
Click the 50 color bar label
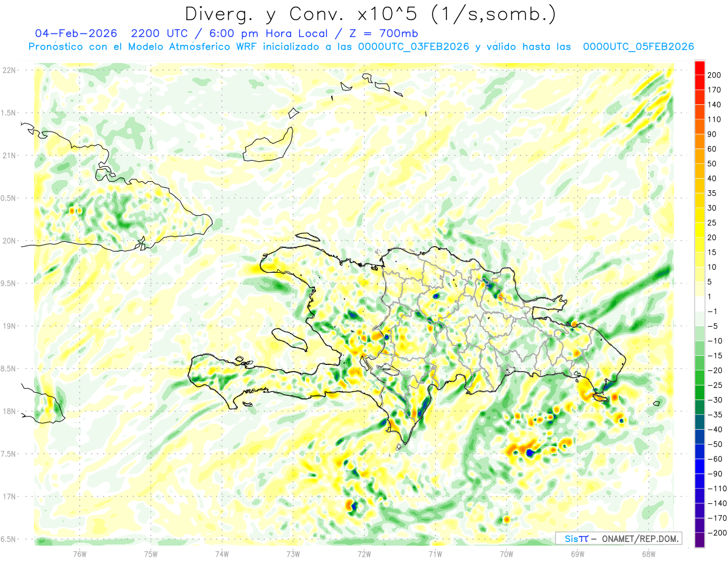(712, 164)
